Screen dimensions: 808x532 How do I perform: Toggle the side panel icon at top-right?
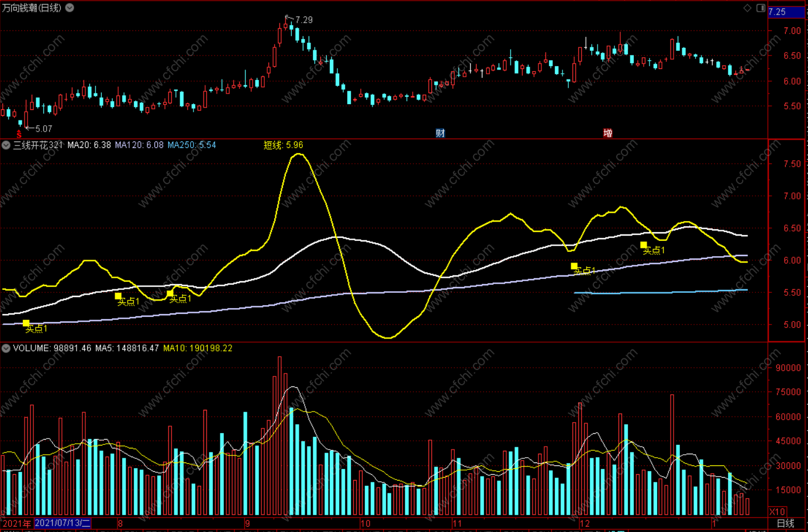(x=761, y=8)
